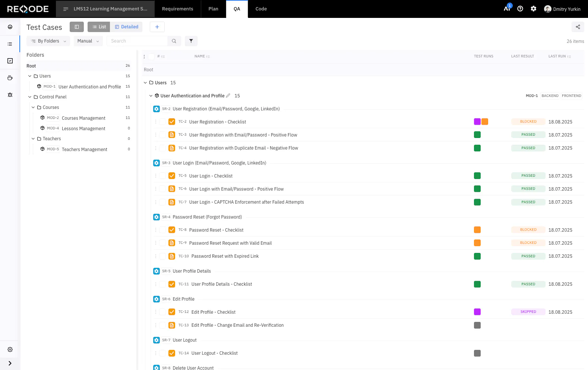Check the box for TC-2 User Registration Checklist
Image resolution: width=588 pixels, height=370 pixels.
tap(162, 122)
